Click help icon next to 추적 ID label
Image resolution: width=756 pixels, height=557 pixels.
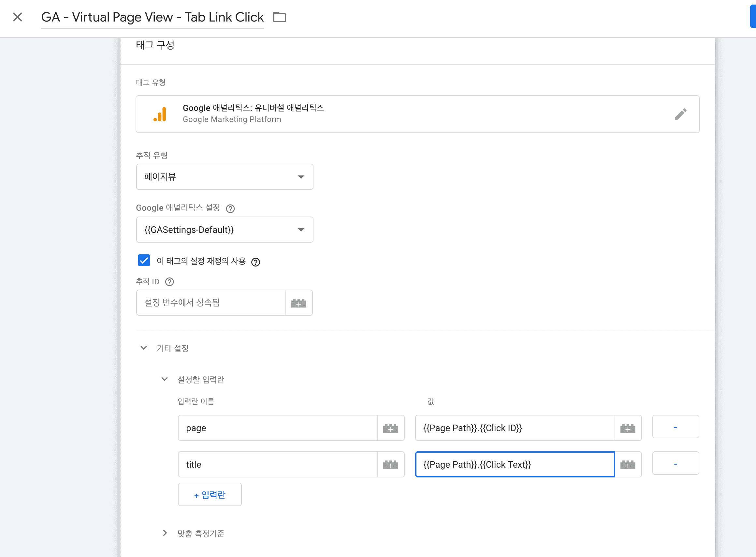click(x=169, y=282)
